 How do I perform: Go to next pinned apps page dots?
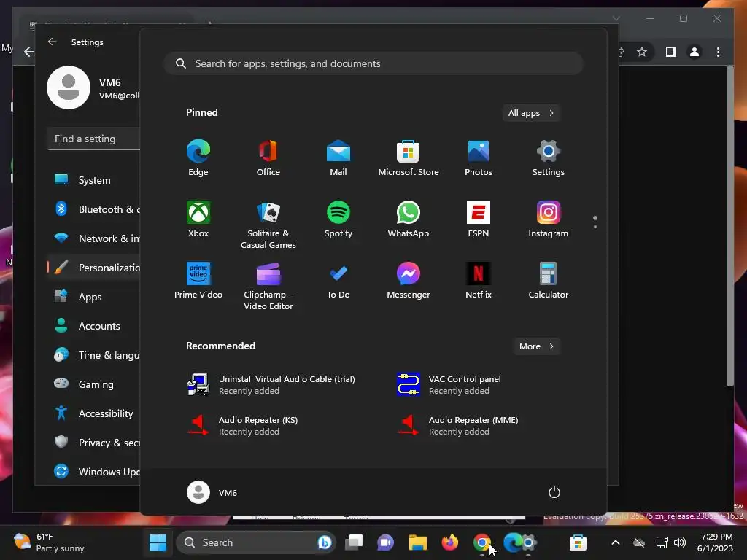coord(595,222)
